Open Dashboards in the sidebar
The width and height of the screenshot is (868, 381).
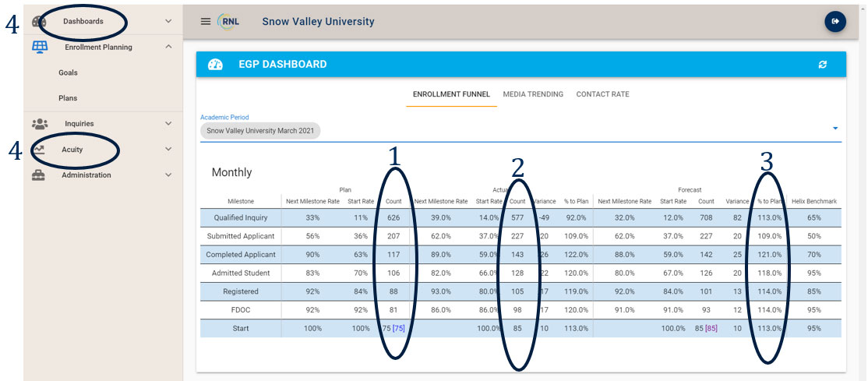point(83,22)
